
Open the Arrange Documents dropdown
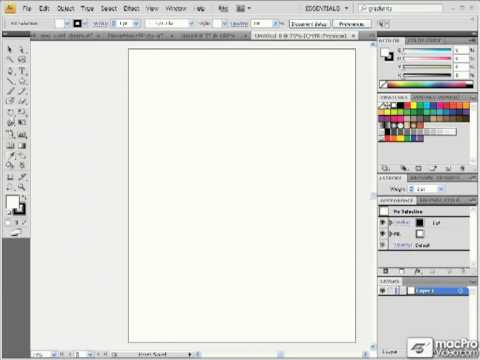pos(243,8)
